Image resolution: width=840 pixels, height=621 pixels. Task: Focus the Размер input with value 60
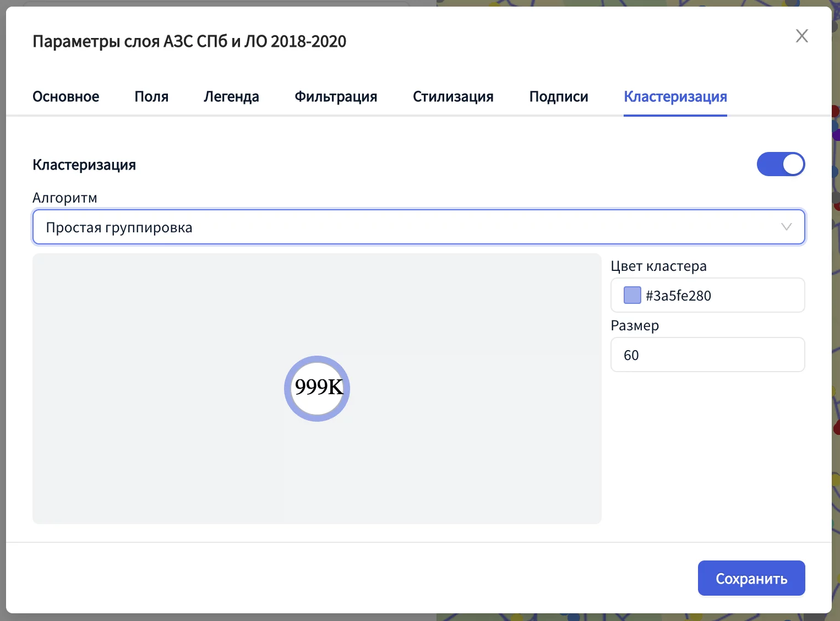point(707,355)
